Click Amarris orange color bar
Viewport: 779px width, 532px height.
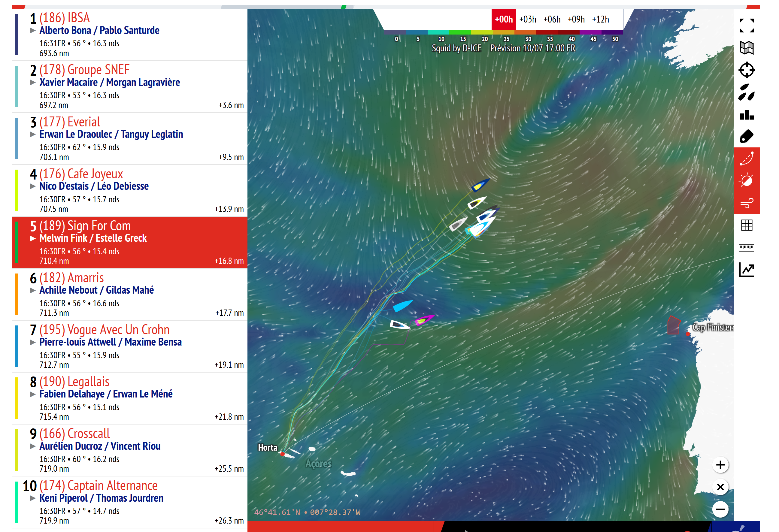click(17, 295)
